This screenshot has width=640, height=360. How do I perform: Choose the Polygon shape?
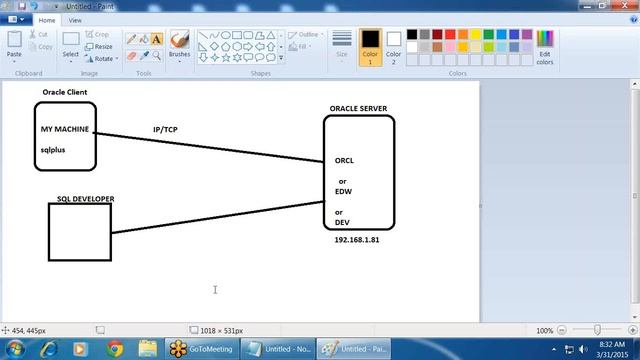259,36
